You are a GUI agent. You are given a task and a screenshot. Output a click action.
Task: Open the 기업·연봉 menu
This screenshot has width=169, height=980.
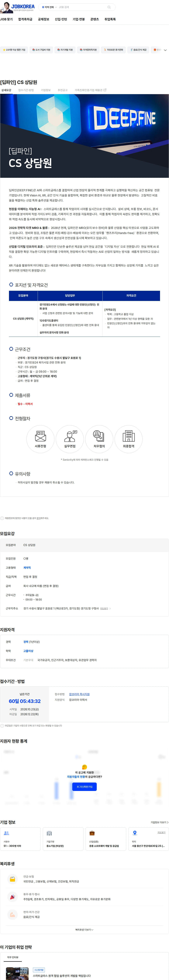coord(79,19)
